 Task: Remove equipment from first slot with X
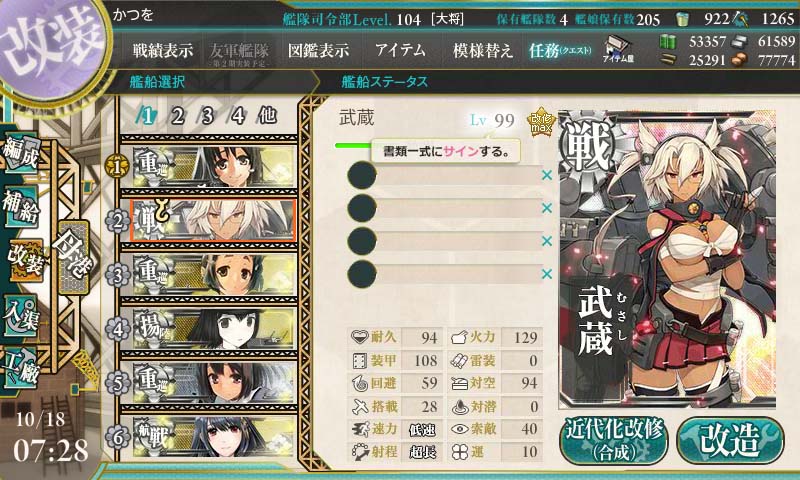pyautogui.click(x=547, y=175)
